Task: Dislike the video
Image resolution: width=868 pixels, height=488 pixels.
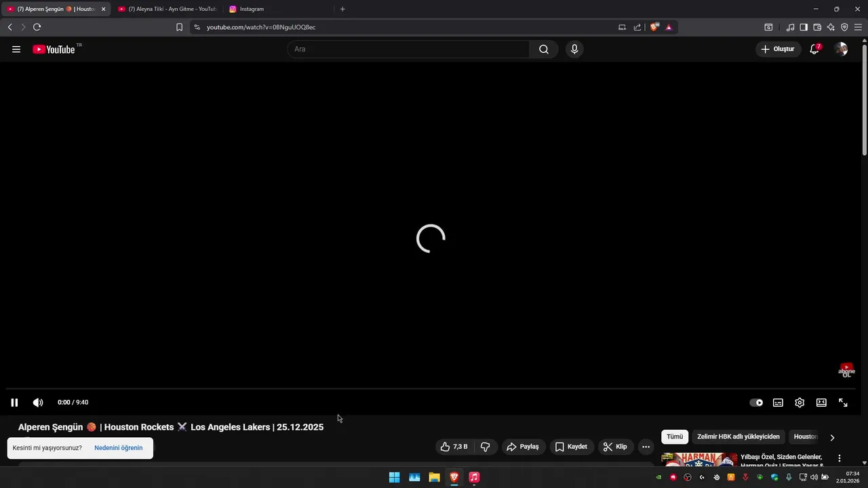Action: coord(486,447)
